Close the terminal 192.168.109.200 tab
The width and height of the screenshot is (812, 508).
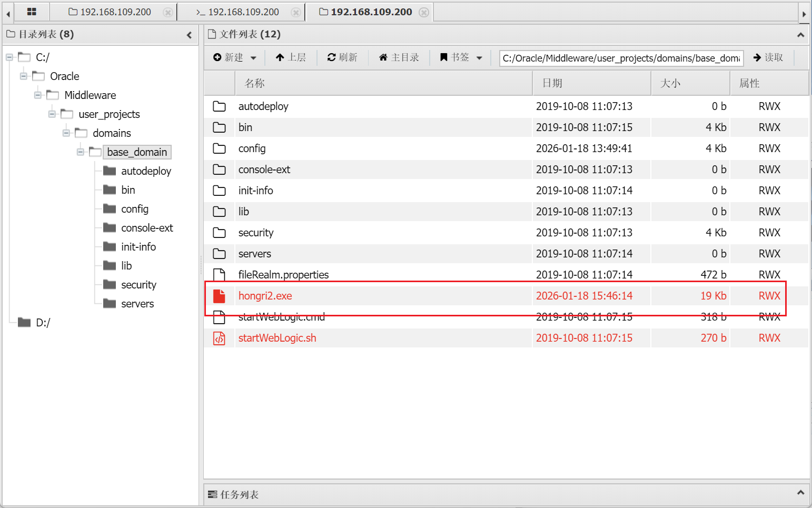(296, 12)
